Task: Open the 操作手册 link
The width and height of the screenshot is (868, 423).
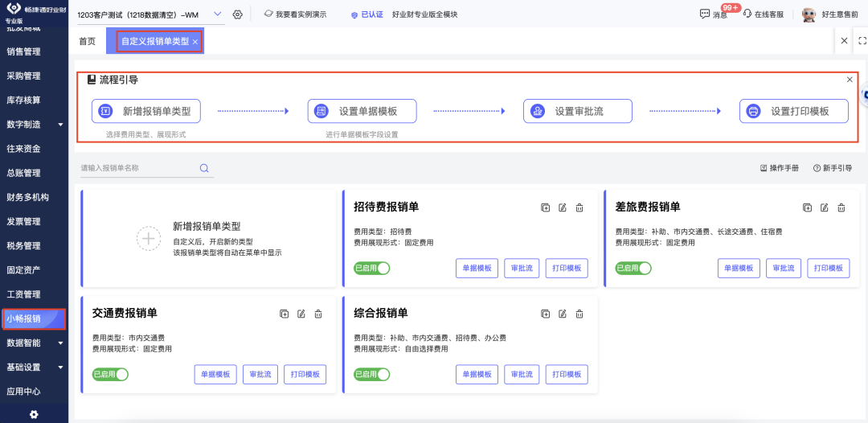Action: [x=780, y=168]
